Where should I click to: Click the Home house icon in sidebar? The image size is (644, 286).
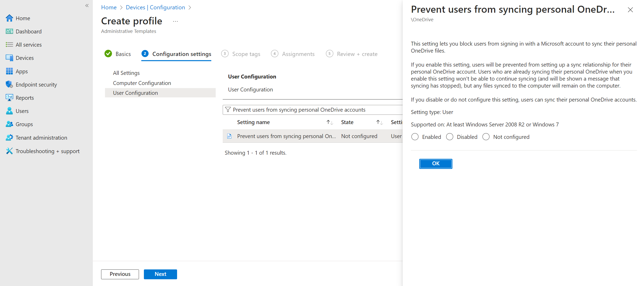(x=9, y=18)
